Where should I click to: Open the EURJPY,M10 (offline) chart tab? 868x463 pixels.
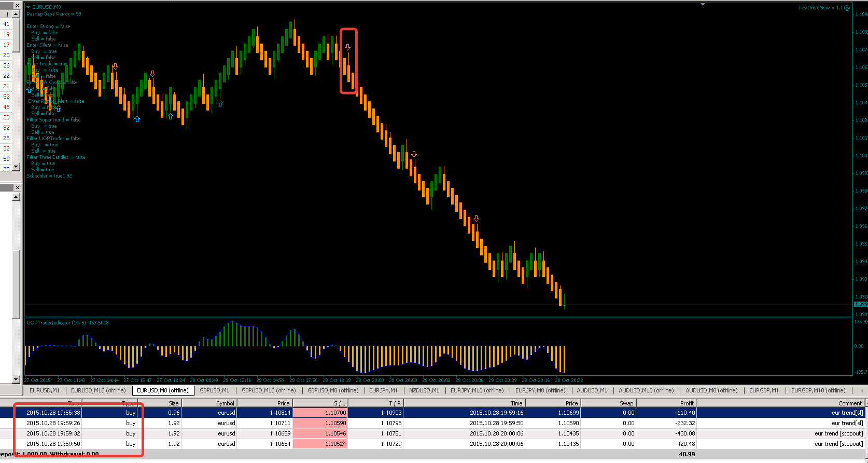(x=477, y=390)
